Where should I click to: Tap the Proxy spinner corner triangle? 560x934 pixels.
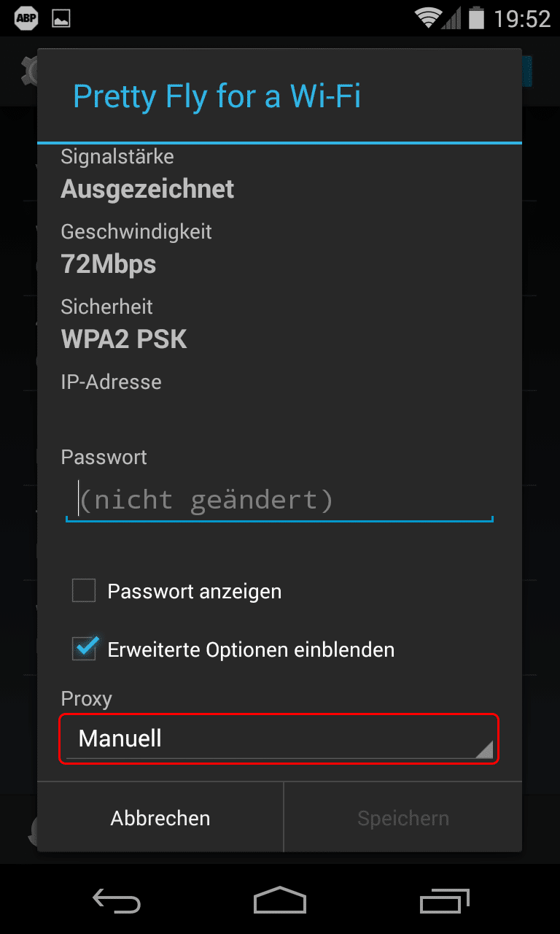(x=485, y=749)
